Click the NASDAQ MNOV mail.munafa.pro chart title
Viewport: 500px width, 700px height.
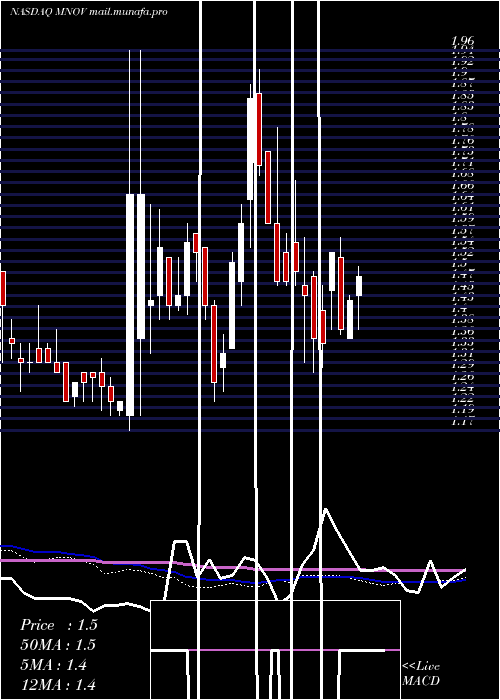88,12
